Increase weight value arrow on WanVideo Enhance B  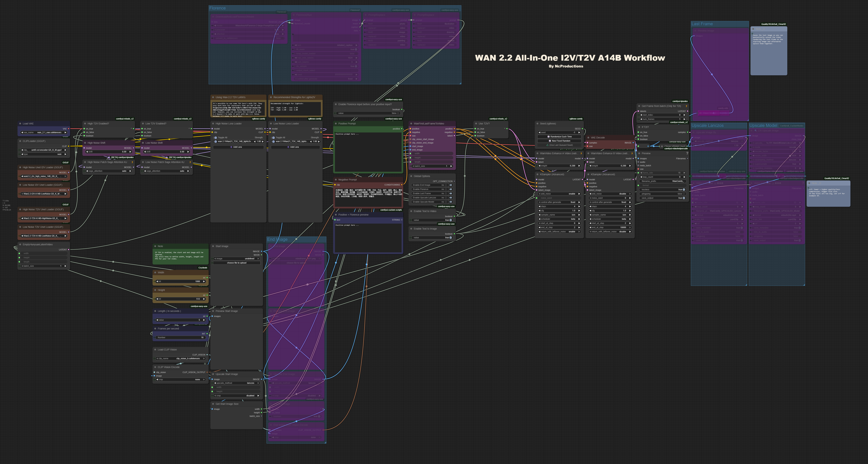630,166
